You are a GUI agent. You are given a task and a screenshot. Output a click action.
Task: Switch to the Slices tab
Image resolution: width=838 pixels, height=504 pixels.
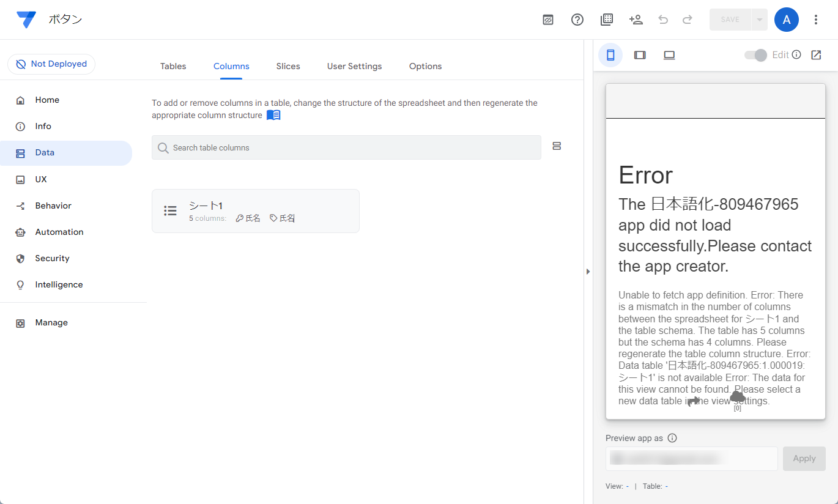click(288, 66)
